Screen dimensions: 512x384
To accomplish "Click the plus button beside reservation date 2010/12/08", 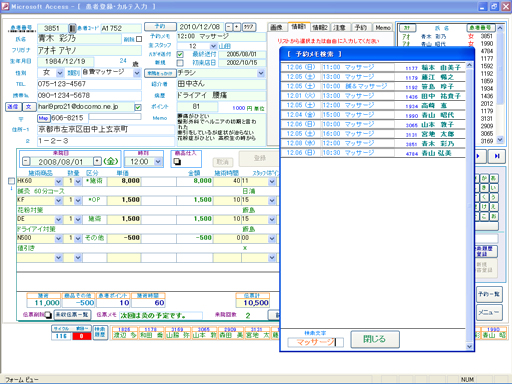I will pyautogui.click(x=237, y=27).
